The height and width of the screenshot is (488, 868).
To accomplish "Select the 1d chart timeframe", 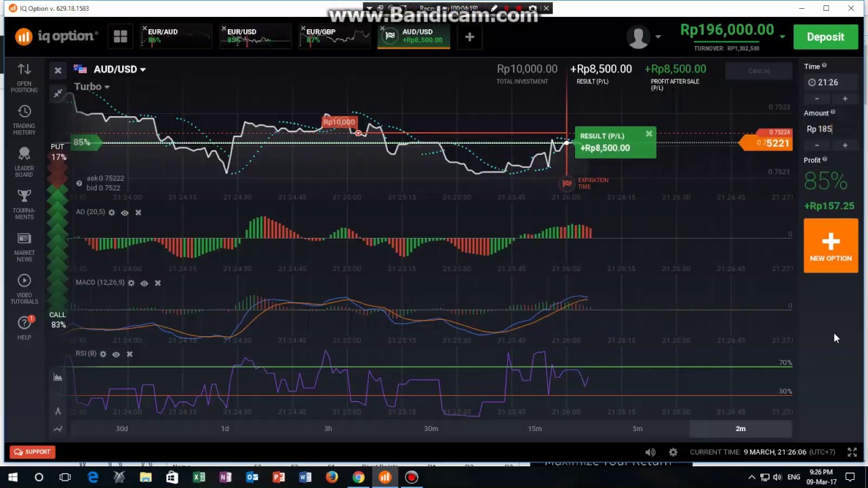I will pos(225,428).
